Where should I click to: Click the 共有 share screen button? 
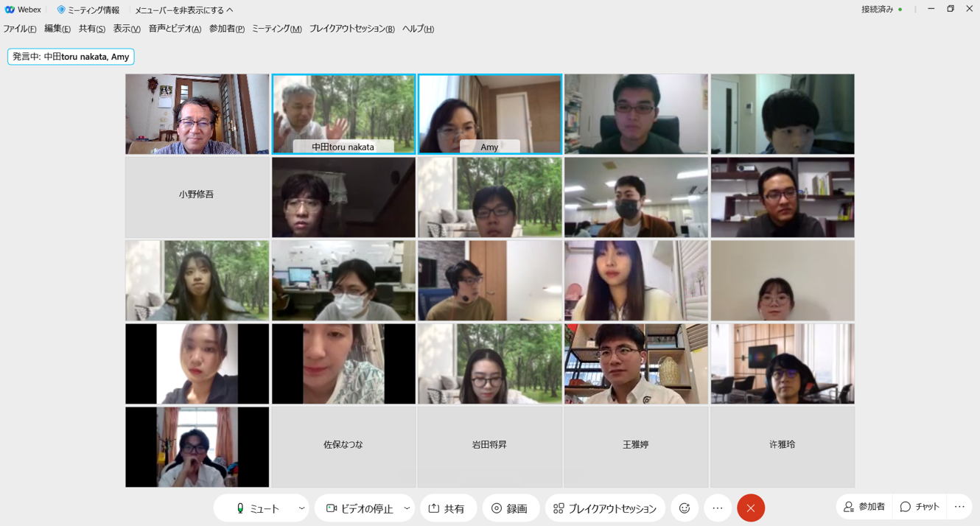click(447, 508)
